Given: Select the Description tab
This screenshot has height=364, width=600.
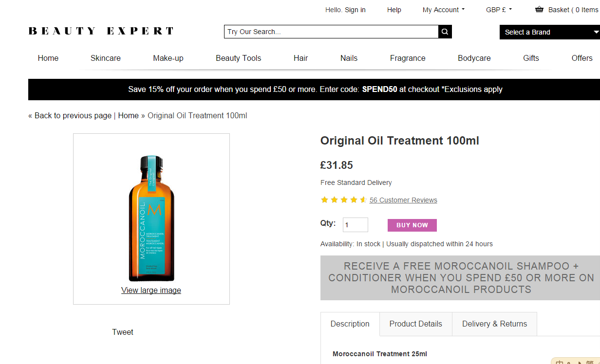Looking at the screenshot, I should (350, 324).
